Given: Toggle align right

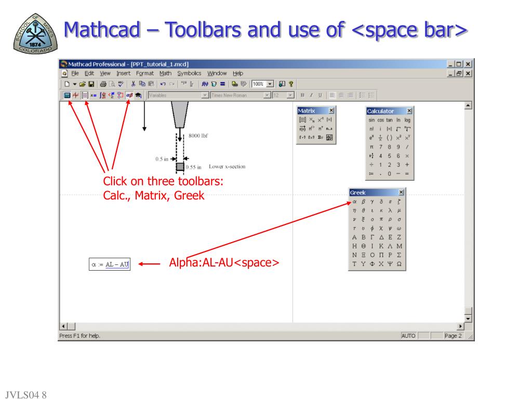Looking at the screenshot, I should pyautogui.click(x=350, y=96).
